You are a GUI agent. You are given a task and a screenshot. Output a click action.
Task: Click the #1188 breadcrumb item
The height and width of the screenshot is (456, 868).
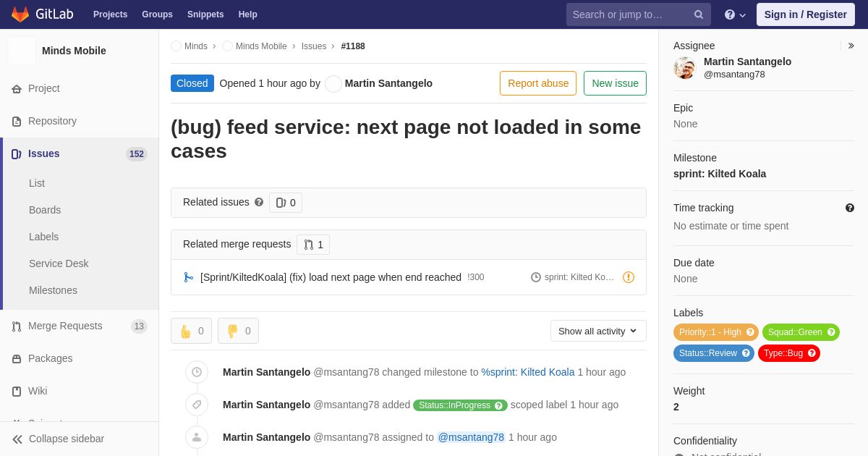(353, 46)
